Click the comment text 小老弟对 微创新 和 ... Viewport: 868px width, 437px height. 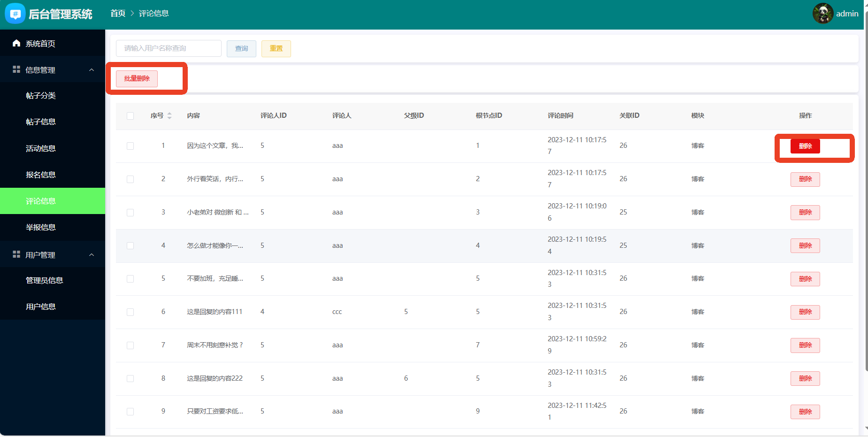tap(218, 212)
